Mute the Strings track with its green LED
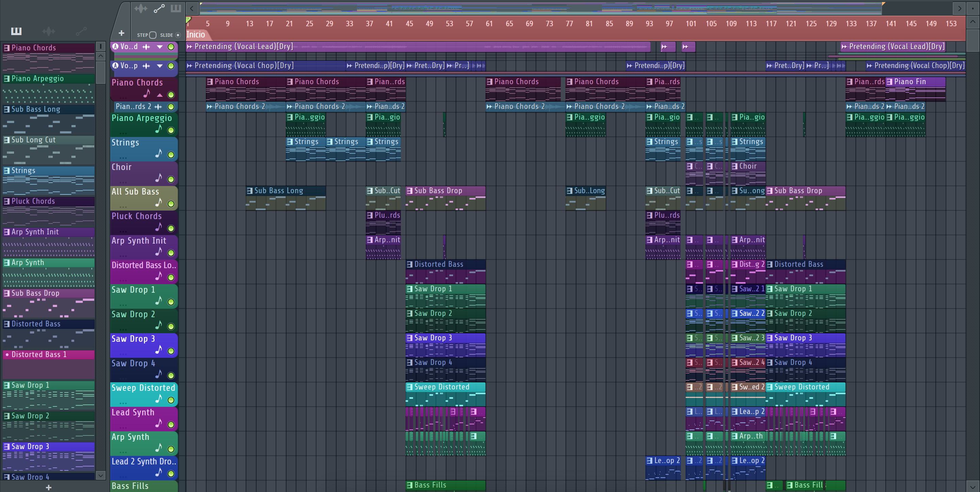Screen dimensions: 980x492 click(171, 155)
